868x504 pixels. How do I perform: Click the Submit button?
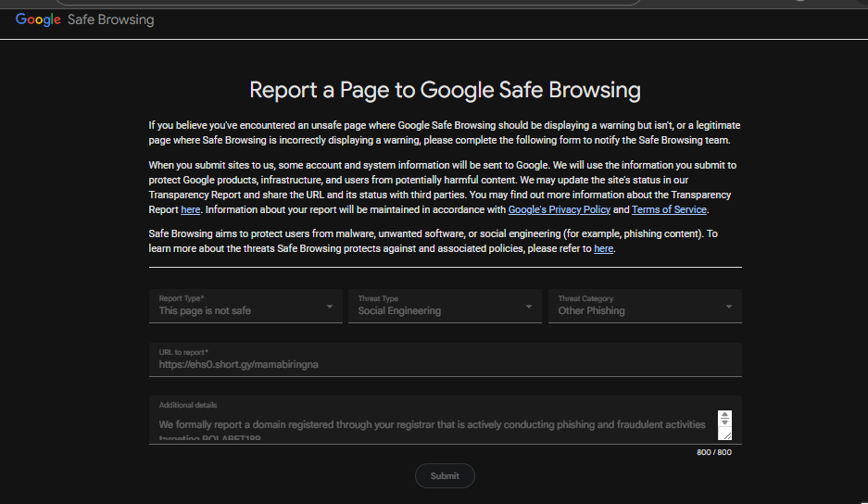(x=445, y=476)
